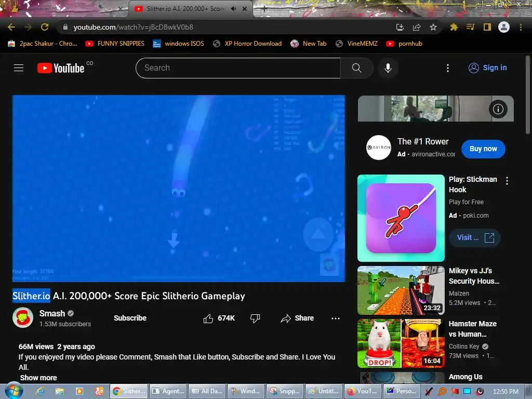Click the Smash channel avatar
The height and width of the screenshot is (399, 532).
23,317
